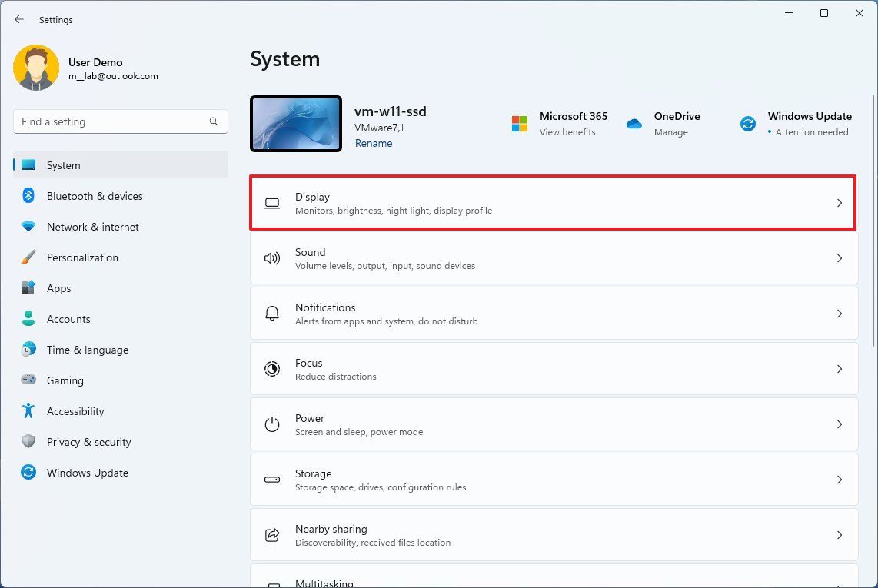The width and height of the screenshot is (878, 588).
Task: Click the Bluetooth icon in sidebar
Action: [28, 196]
